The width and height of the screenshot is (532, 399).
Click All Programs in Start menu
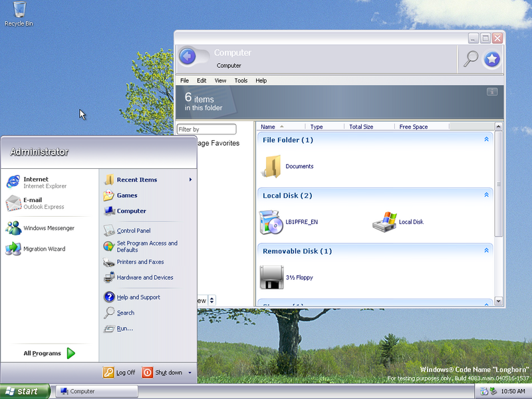tap(49, 353)
